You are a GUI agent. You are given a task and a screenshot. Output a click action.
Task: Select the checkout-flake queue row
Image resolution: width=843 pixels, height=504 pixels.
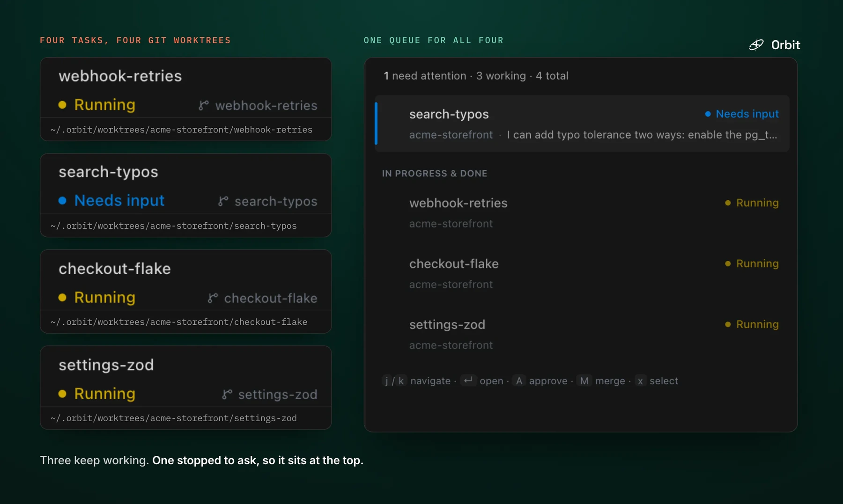(582, 274)
